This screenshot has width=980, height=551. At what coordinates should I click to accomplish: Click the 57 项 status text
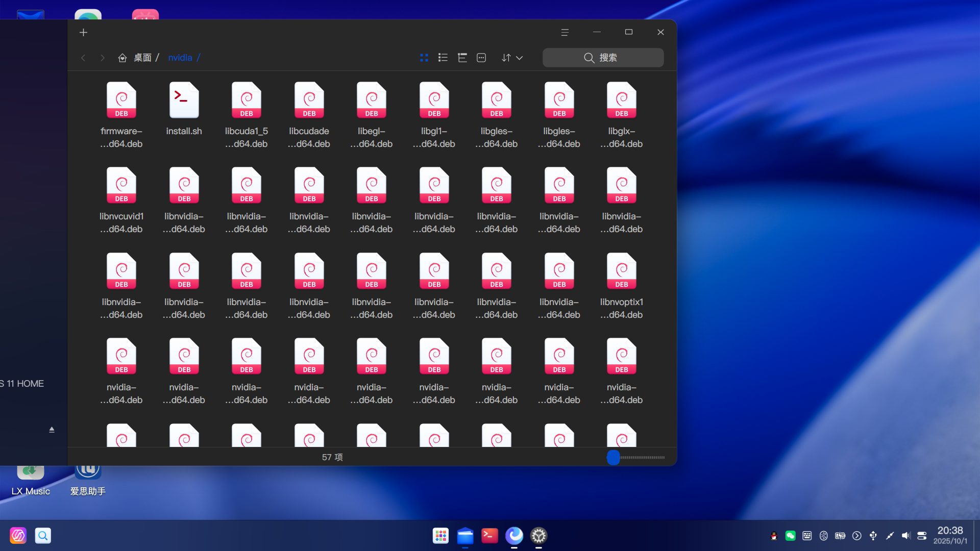[x=332, y=457]
